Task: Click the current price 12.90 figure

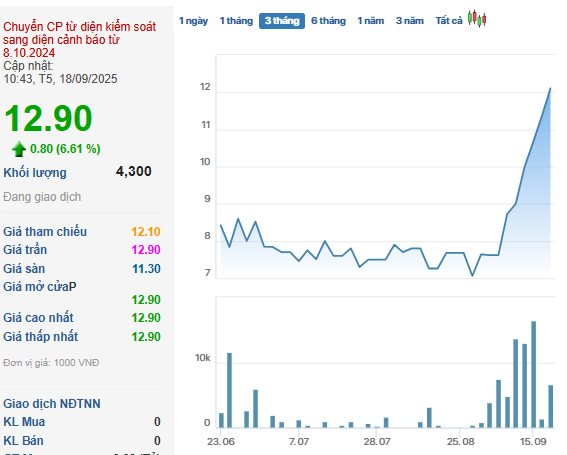Action: pyautogui.click(x=48, y=118)
